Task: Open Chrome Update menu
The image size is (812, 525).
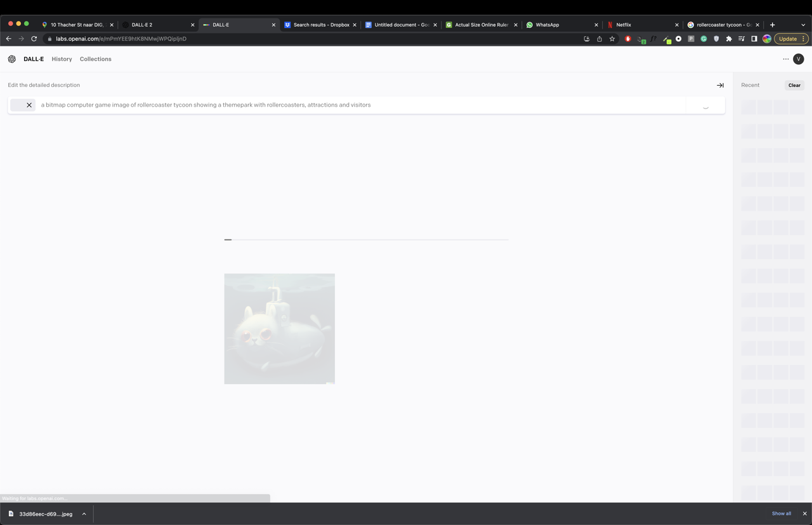Action: (x=791, y=39)
